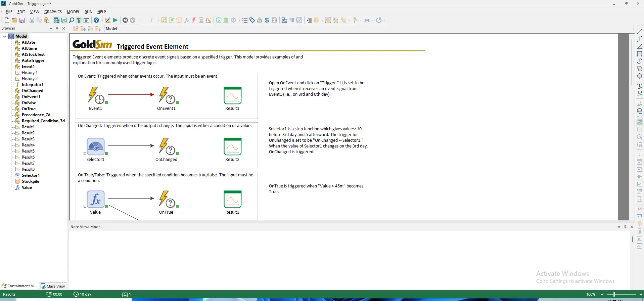Viewport: 644px width, 301px height.
Task: Open a model file with folder icon
Action: (14, 20)
